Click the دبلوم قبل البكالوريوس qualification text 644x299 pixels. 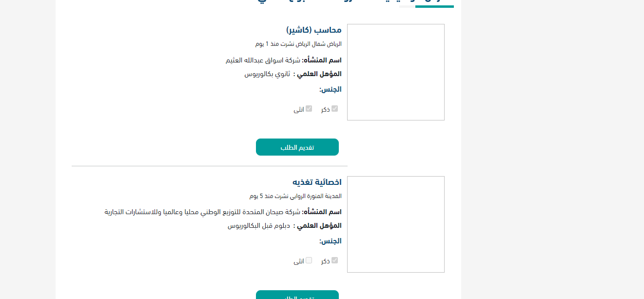pos(259,226)
